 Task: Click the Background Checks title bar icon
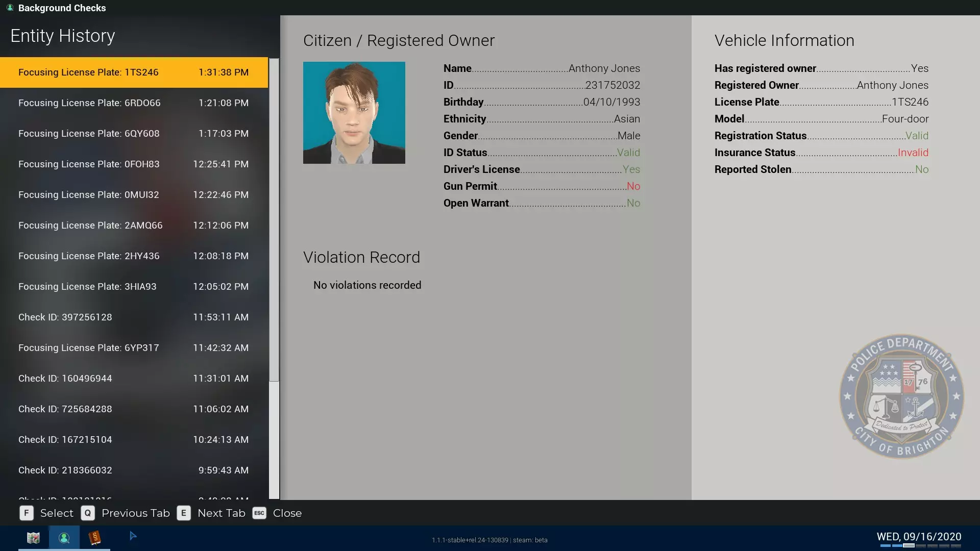[x=10, y=8]
